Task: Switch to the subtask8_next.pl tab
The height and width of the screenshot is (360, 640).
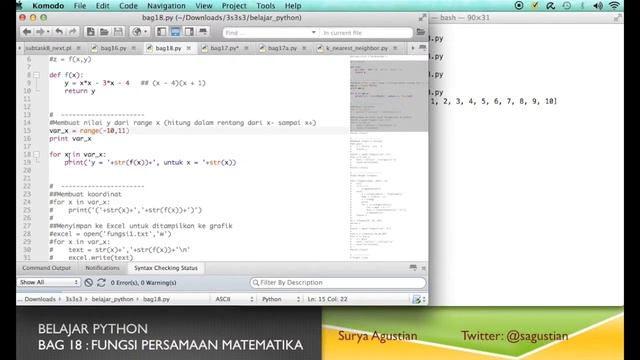Action: point(48,48)
